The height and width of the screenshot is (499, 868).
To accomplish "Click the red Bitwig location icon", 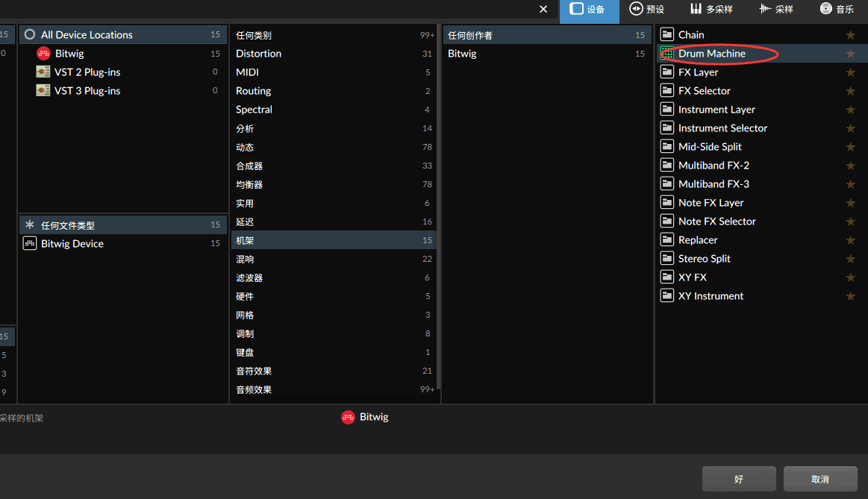I will [x=43, y=53].
